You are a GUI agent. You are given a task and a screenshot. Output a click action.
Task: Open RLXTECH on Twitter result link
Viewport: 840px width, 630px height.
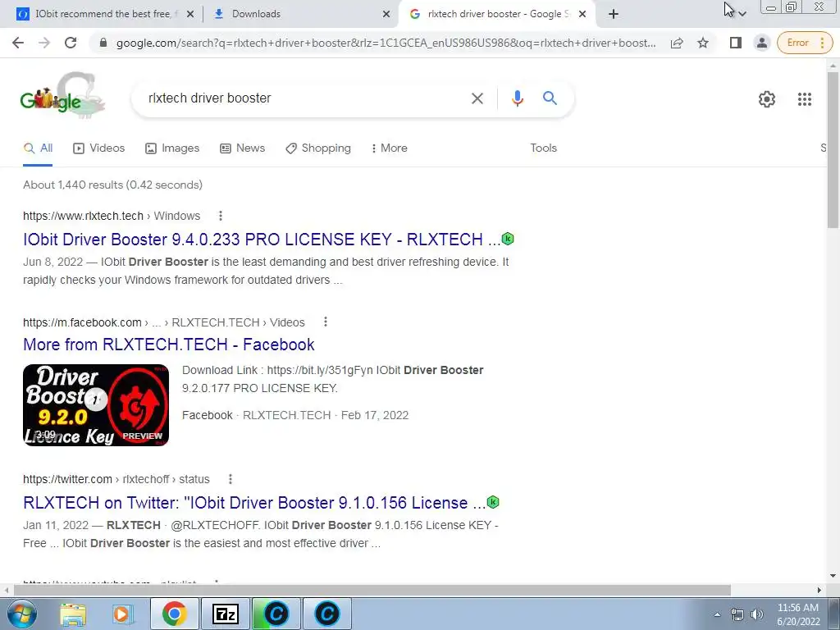click(254, 503)
